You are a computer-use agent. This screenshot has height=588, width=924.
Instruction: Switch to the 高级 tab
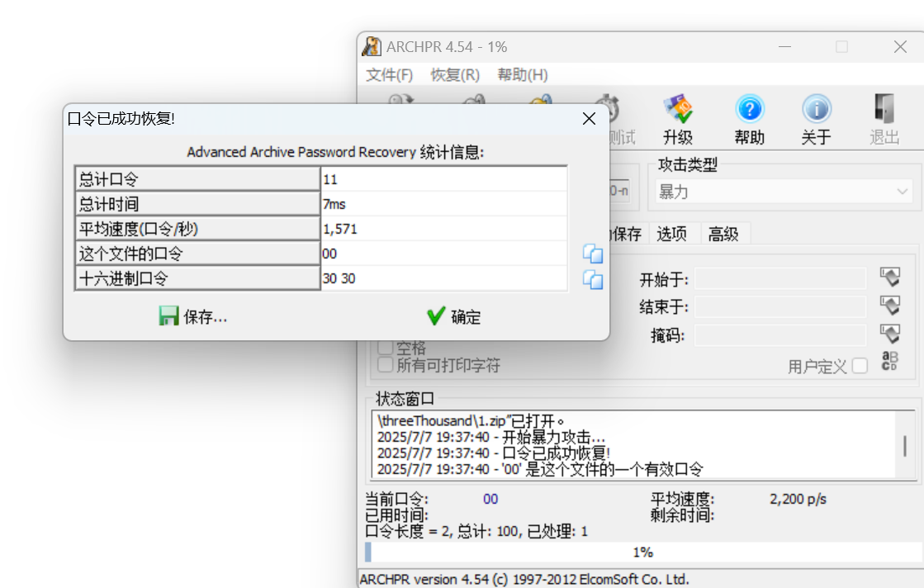(723, 234)
